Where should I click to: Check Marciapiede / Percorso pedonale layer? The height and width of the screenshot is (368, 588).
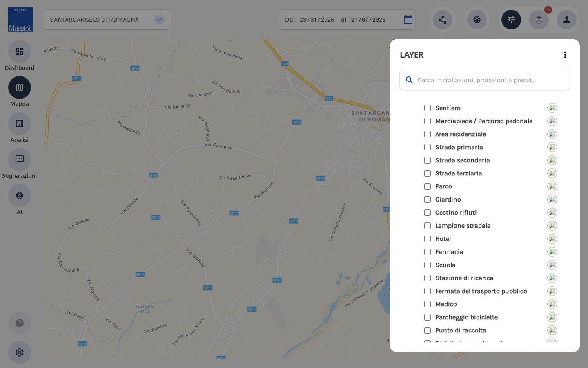click(428, 121)
